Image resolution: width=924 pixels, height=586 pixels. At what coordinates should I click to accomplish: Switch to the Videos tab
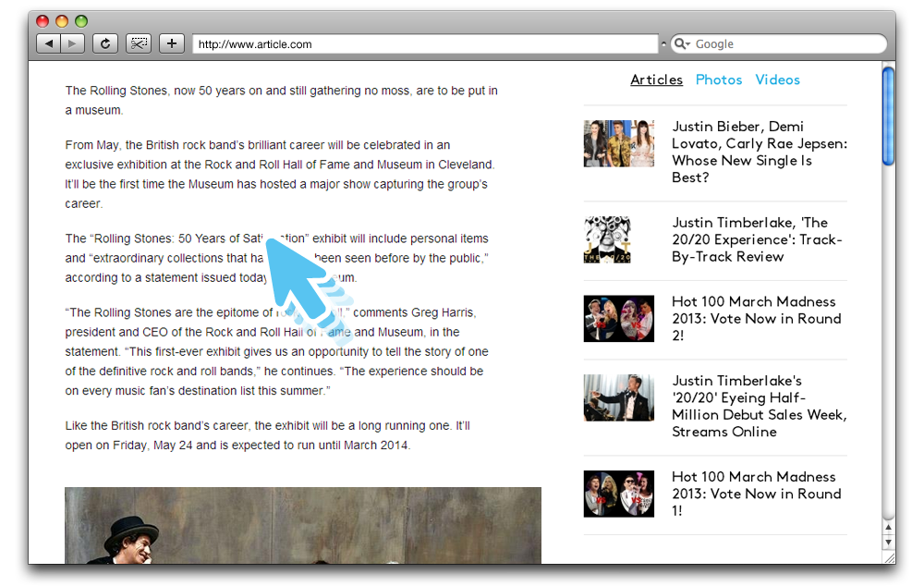click(778, 79)
